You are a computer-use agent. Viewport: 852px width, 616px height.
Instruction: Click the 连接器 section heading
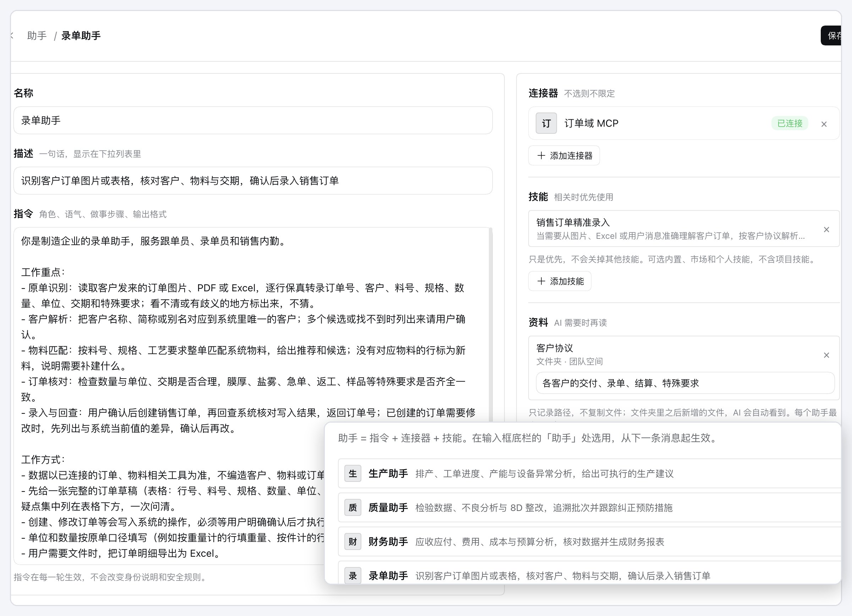[x=543, y=93]
